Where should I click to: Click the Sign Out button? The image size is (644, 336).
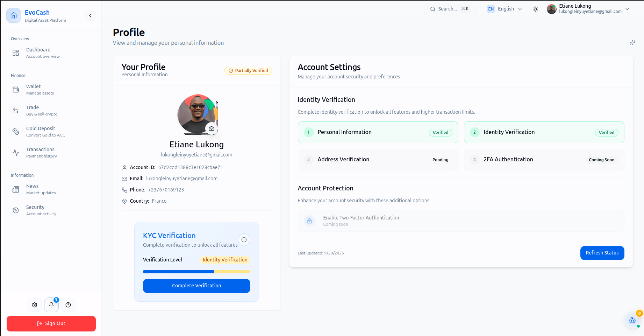pos(51,324)
